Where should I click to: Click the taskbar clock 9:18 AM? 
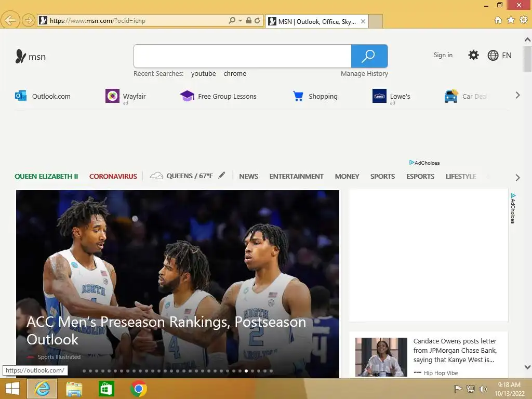[509, 385]
